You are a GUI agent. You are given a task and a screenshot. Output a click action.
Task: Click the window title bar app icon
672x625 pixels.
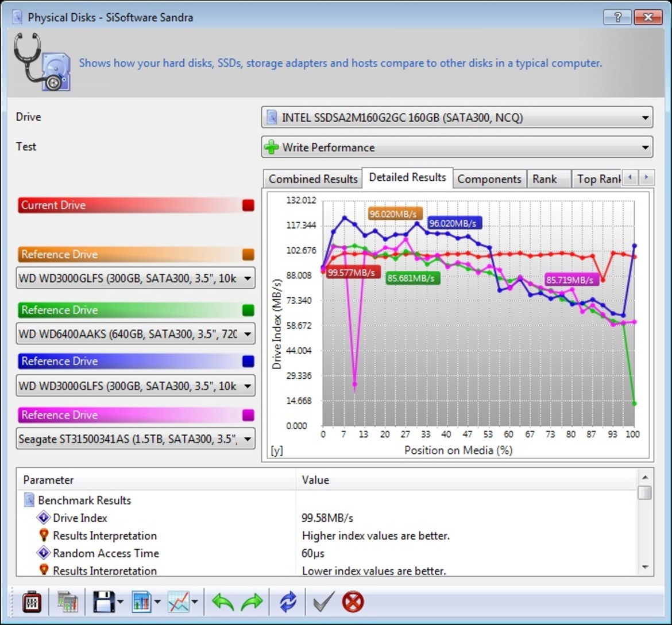pos(17,17)
